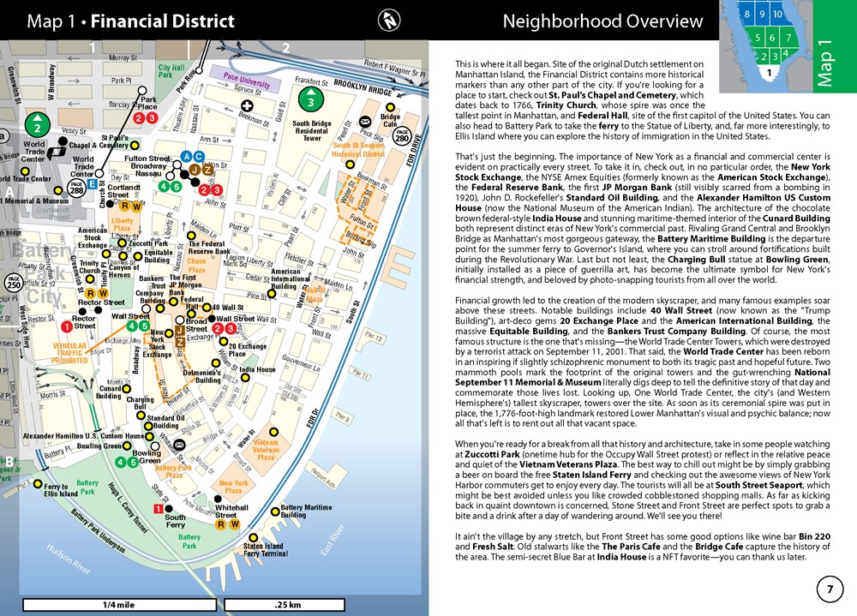Image resolution: width=857 pixels, height=616 pixels.
Task: Click the envelope icon near Bowling Green
Action: coord(179,445)
